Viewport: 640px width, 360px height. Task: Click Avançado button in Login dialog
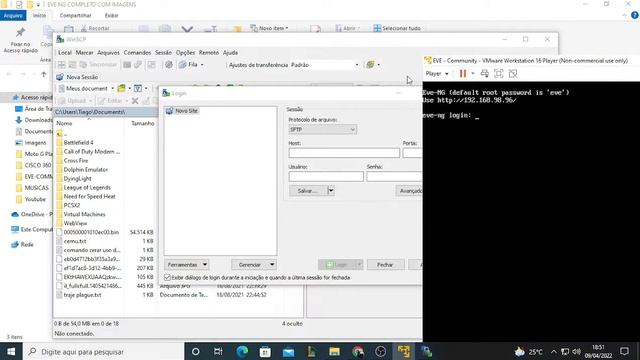(409, 191)
